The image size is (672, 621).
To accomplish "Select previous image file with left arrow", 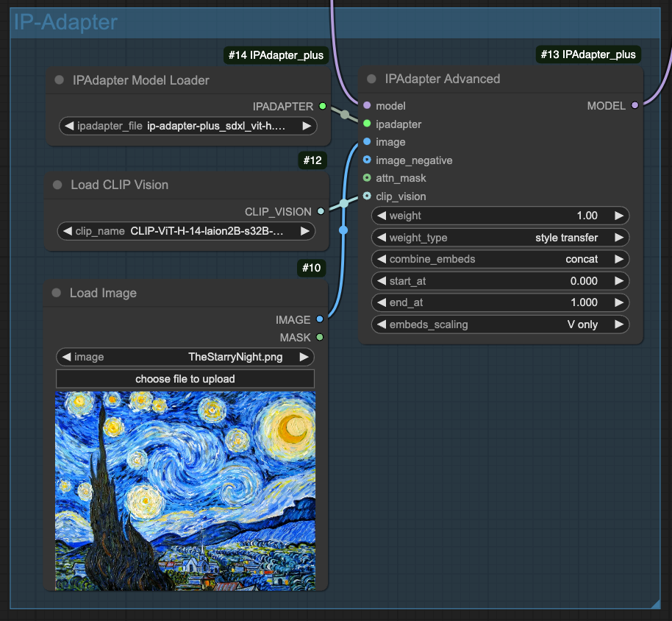I will click(x=66, y=357).
